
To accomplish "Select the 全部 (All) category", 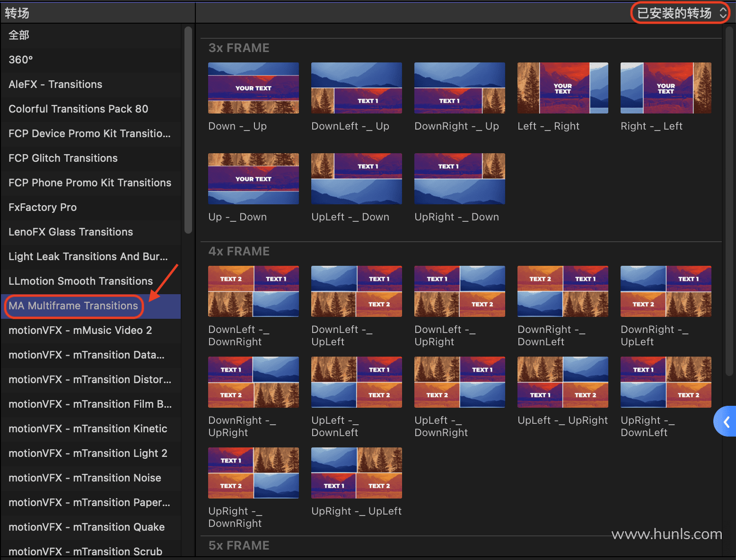I will [x=19, y=35].
